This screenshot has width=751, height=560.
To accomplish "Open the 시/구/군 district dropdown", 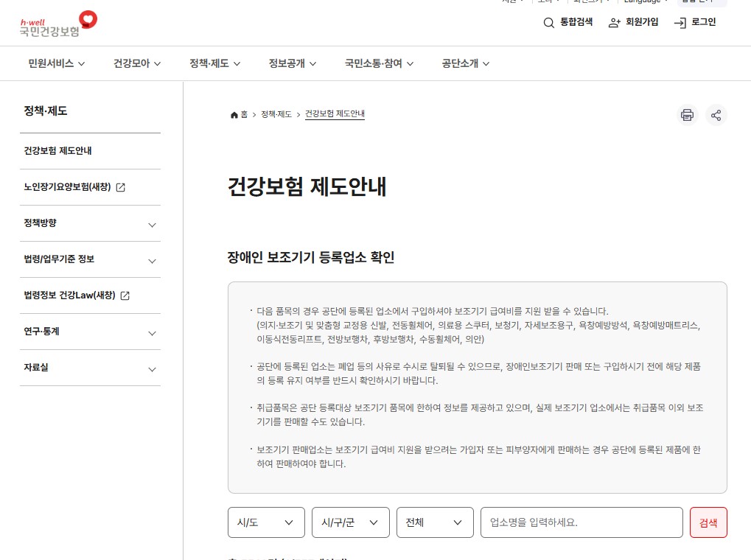I will tap(350, 522).
